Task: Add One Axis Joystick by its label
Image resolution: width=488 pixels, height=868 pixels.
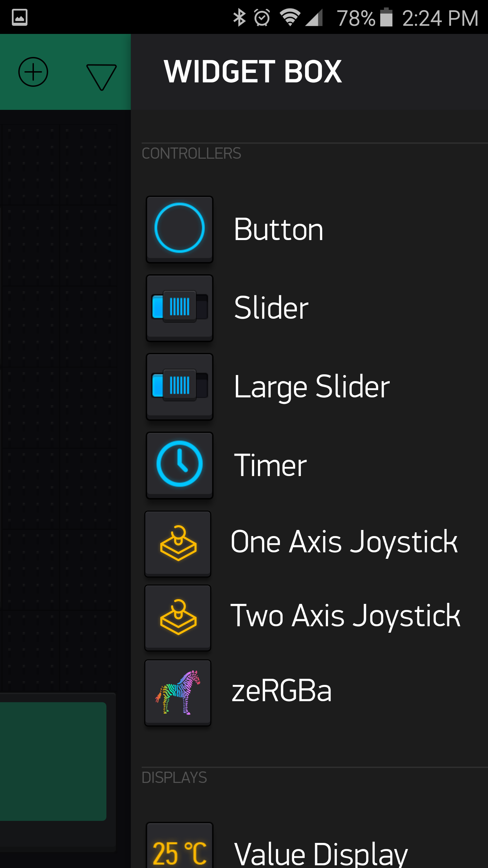Action: pos(344,543)
